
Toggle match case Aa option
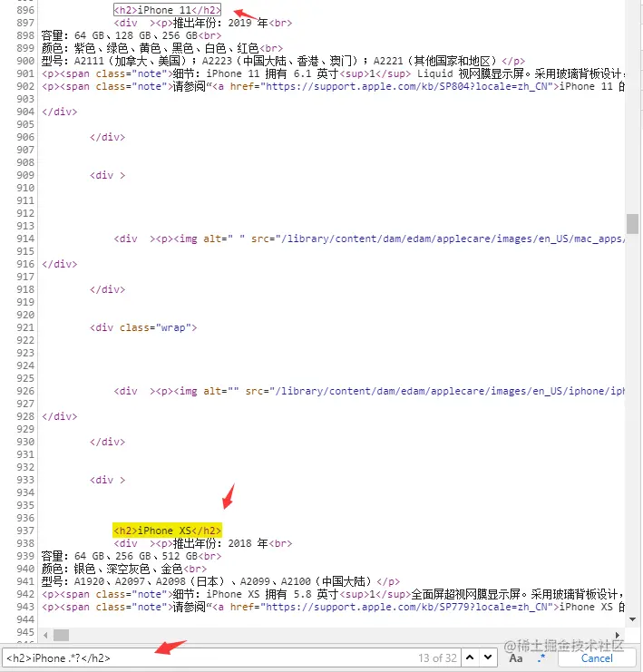516,658
